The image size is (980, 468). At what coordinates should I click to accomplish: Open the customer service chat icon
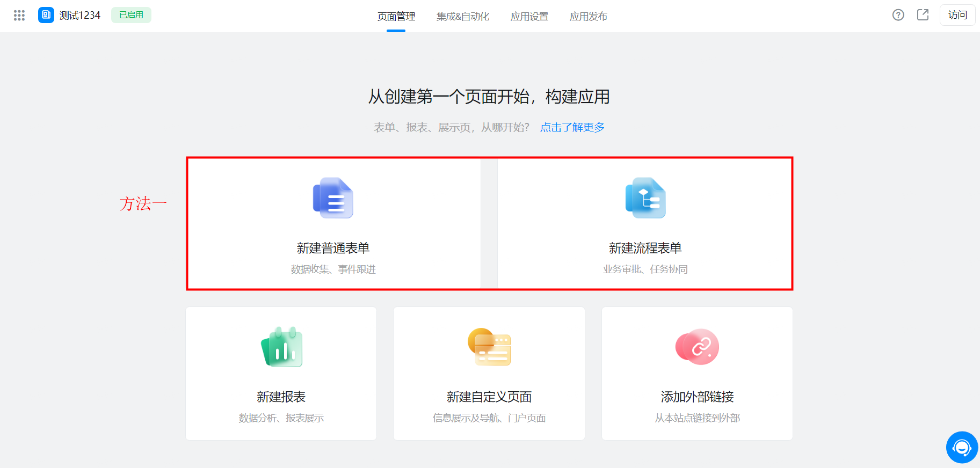(962, 447)
